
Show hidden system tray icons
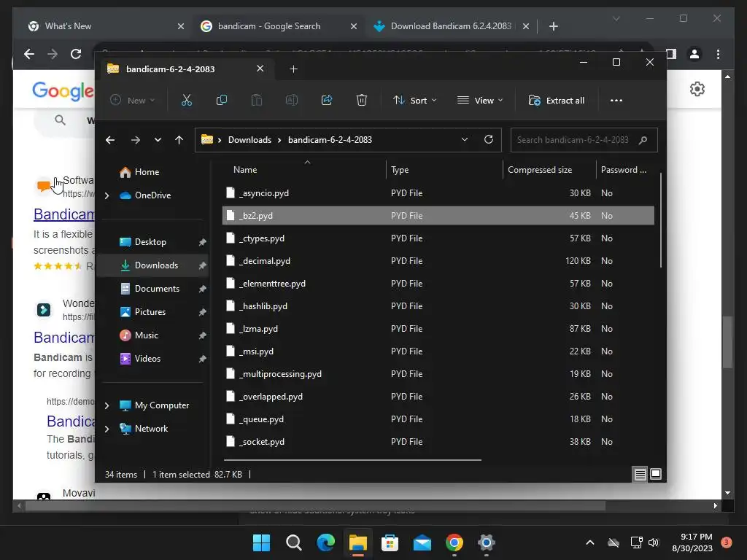click(589, 542)
